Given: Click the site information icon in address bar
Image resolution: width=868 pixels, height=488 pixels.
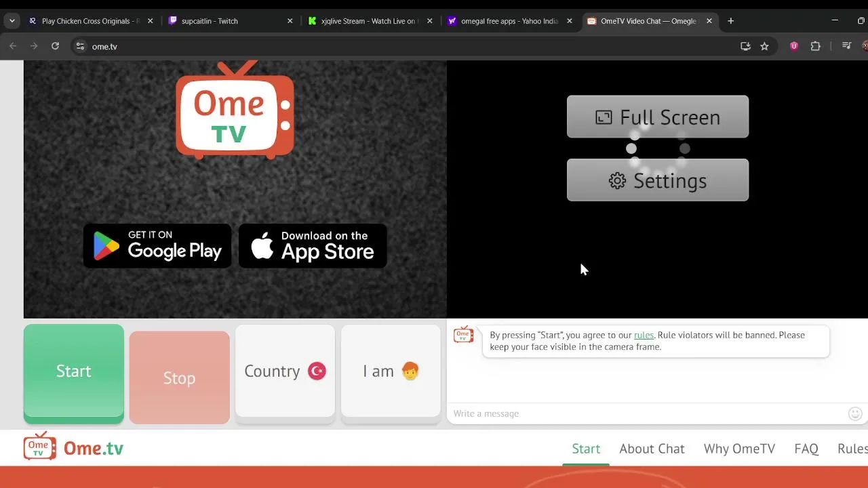Looking at the screenshot, I should pyautogui.click(x=80, y=46).
